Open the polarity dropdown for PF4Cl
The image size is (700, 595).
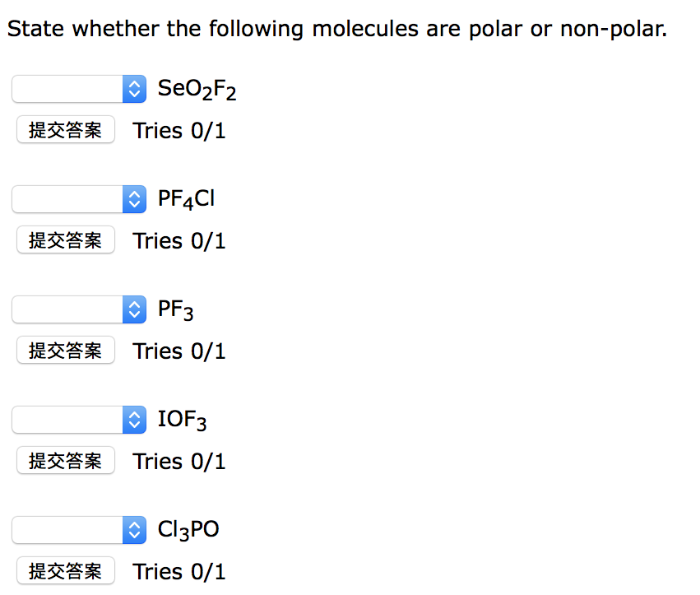click(79, 199)
